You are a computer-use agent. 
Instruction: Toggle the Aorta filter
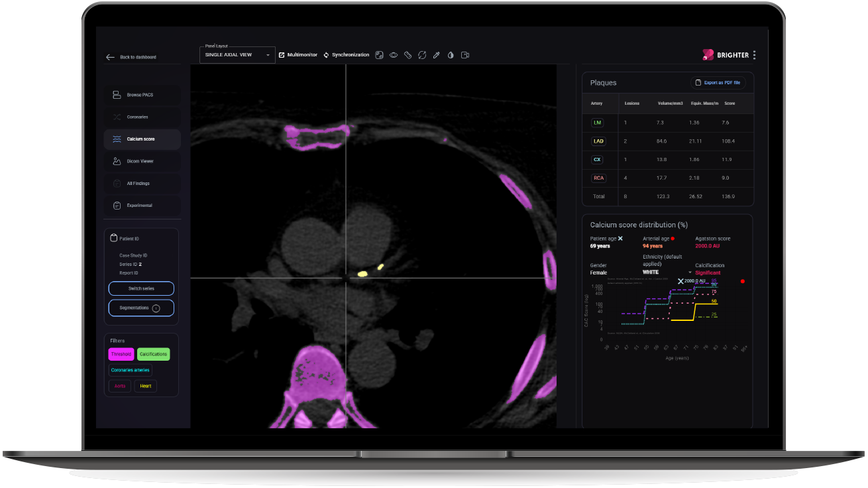coord(120,386)
